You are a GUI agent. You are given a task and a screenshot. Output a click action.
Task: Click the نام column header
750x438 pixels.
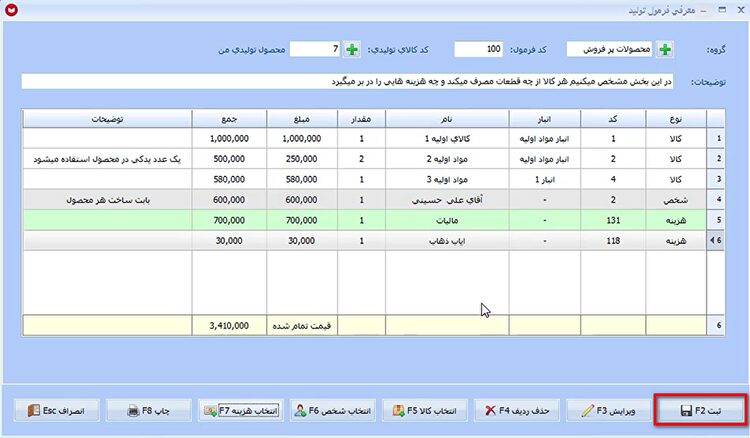447,119
